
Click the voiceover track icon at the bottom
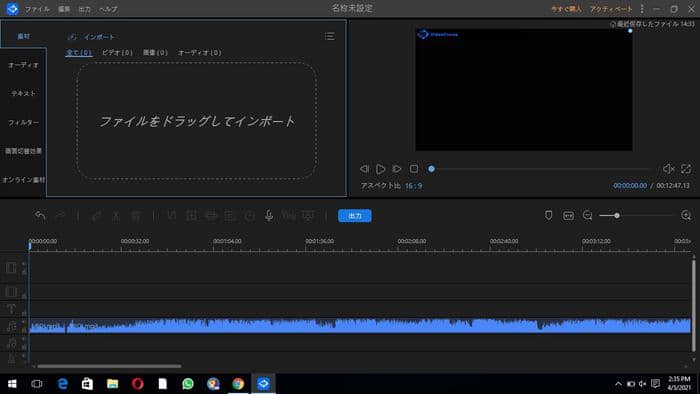(x=11, y=359)
